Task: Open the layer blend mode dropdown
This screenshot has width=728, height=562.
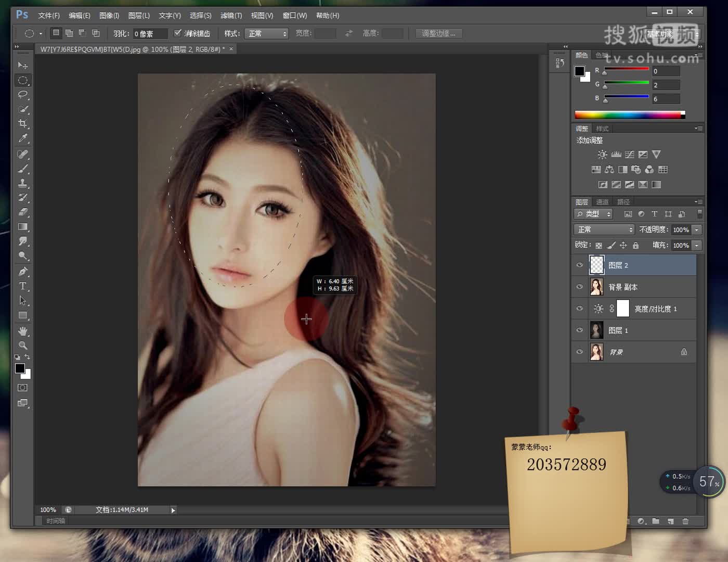Action: click(604, 229)
